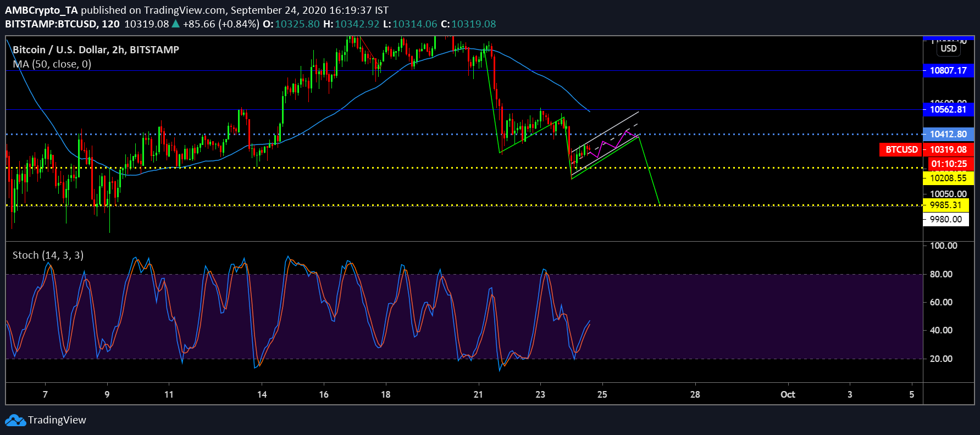
Task: Select the yellow 9985.31 support label
Action: click(945, 205)
